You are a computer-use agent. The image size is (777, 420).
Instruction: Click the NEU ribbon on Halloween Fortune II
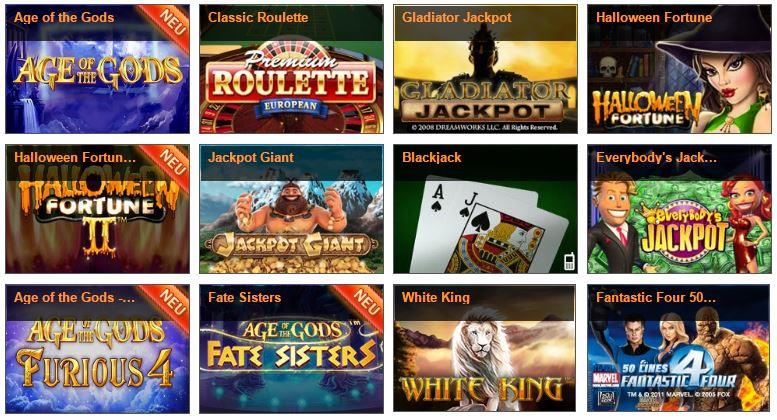pyautogui.click(x=166, y=165)
